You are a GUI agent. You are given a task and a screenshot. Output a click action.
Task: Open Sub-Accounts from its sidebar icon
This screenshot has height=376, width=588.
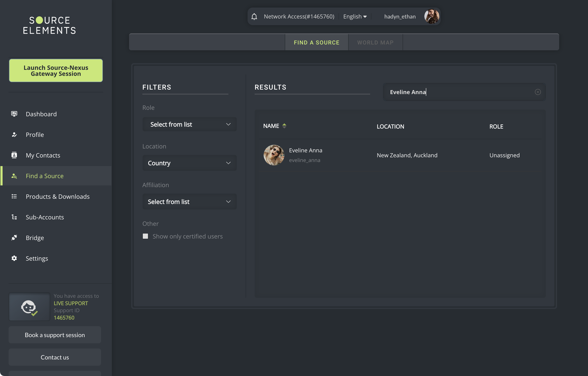(x=14, y=217)
